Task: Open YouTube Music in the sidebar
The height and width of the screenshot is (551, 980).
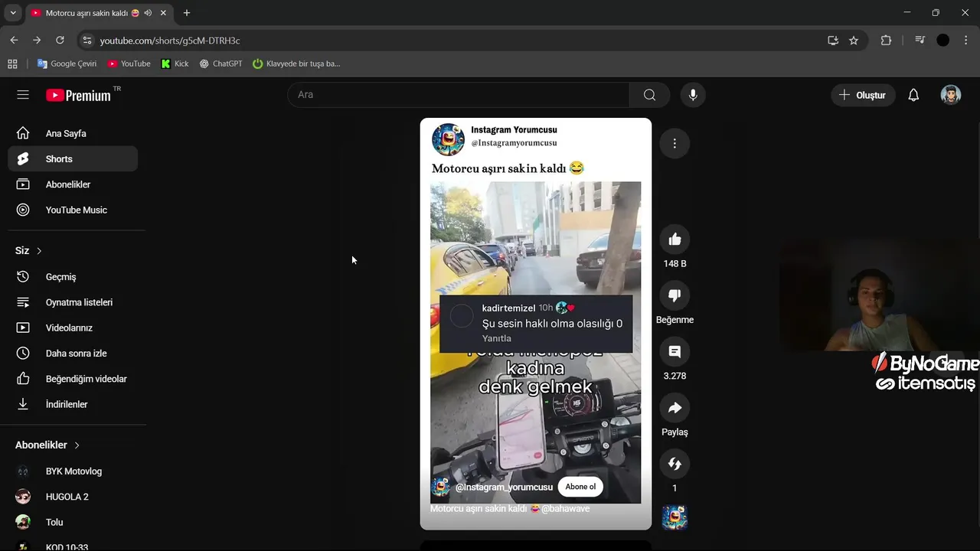Action: point(73,210)
